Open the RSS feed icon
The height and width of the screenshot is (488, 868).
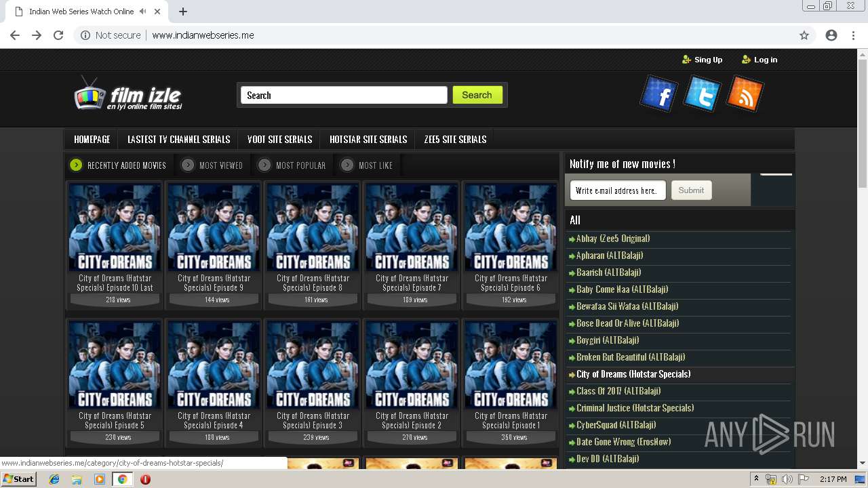coord(745,94)
